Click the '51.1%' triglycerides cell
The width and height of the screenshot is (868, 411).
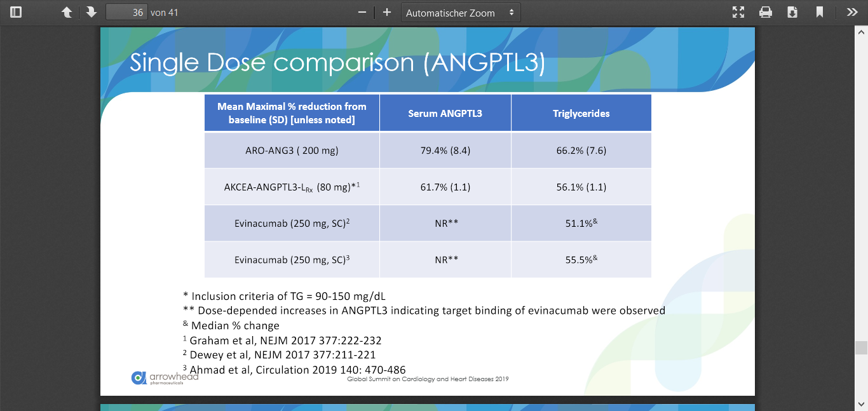pyautogui.click(x=581, y=223)
